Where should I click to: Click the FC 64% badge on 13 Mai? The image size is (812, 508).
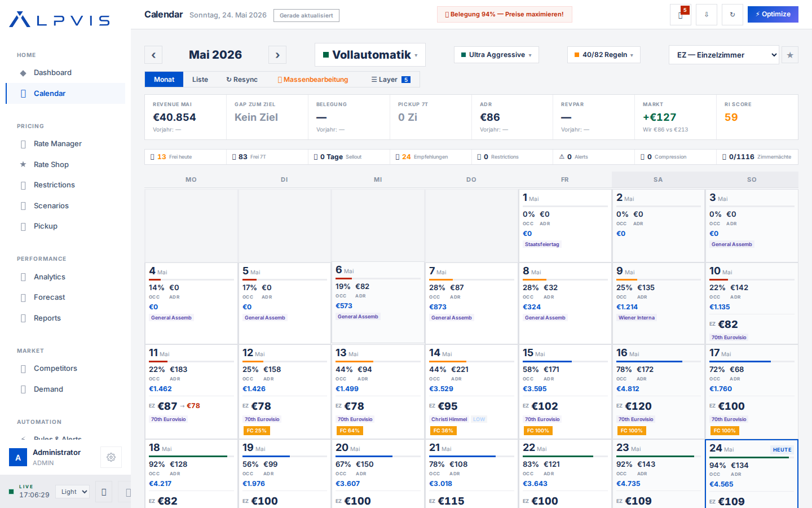click(350, 431)
